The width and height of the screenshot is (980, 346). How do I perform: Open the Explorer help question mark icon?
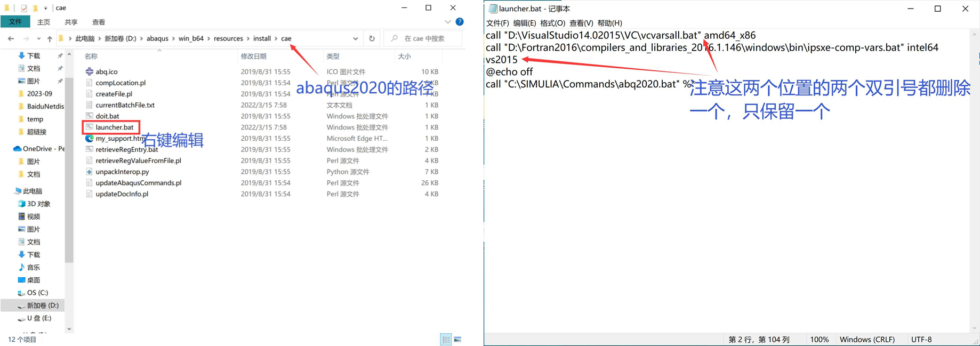click(459, 22)
